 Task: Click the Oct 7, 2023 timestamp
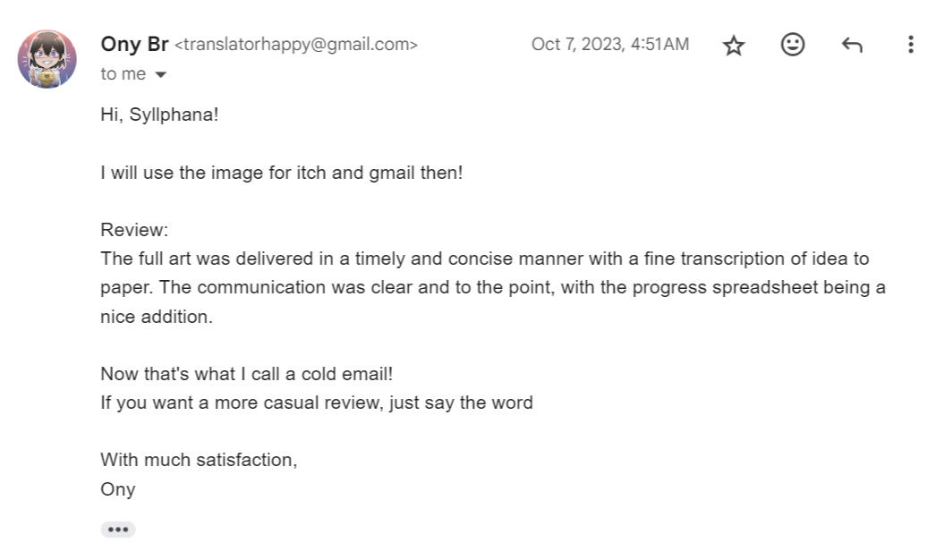coord(609,44)
